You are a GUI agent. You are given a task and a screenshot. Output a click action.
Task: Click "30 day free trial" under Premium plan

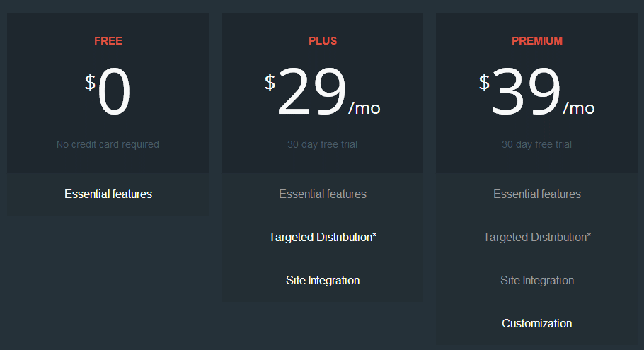[x=536, y=144]
